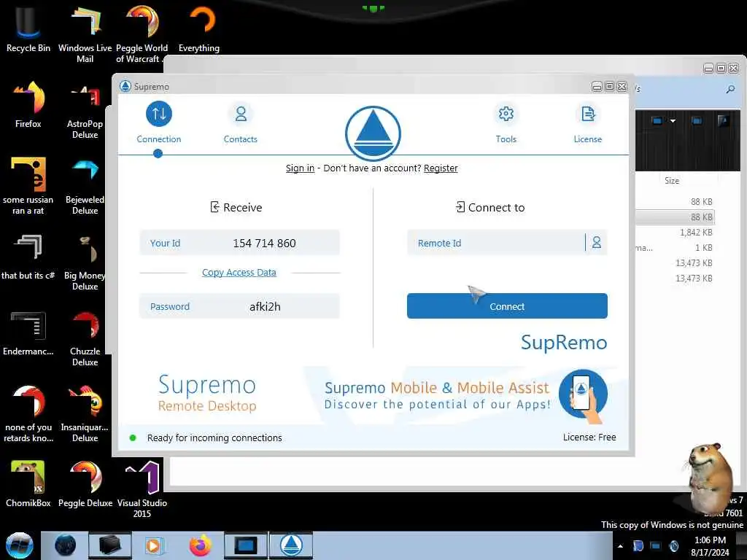Open the Everything desktop icon

[x=199, y=28]
